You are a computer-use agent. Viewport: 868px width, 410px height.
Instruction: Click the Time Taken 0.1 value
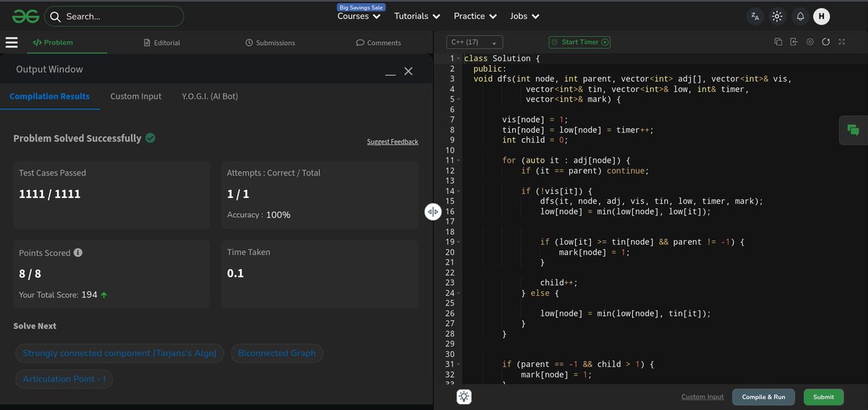236,273
